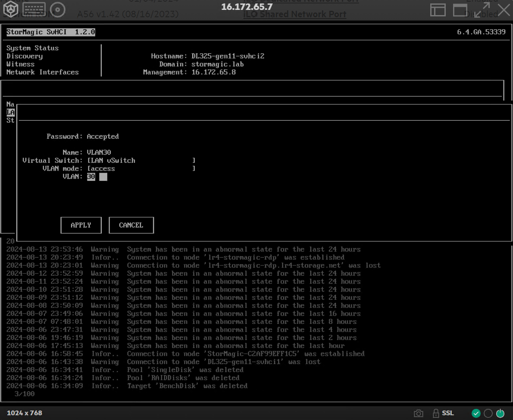Click the StorMagic-C2AF99EFF1C5 established log entry
This screenshot has width=513, height=420.
185,354
